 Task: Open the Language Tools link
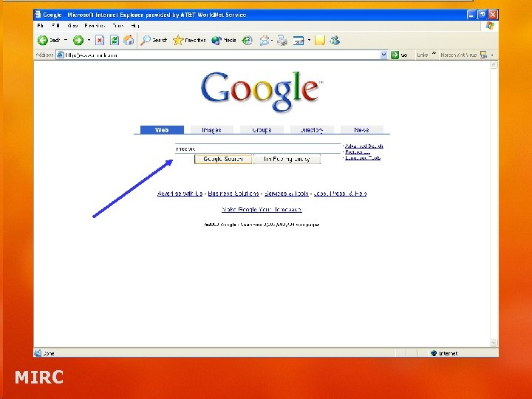(x=363, y=158)
